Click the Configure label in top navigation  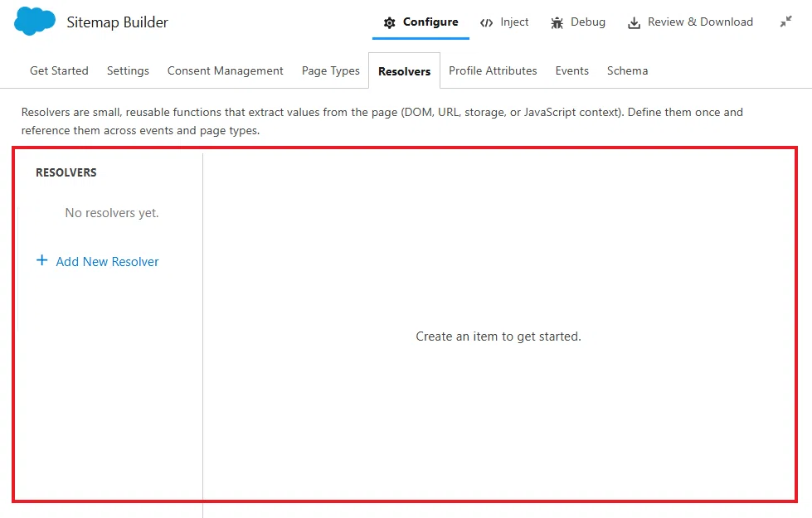[430, 22]
